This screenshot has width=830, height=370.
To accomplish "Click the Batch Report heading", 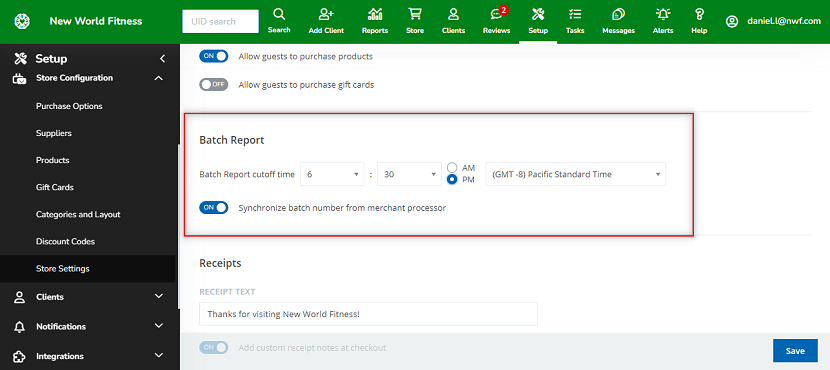I will 231,140.
